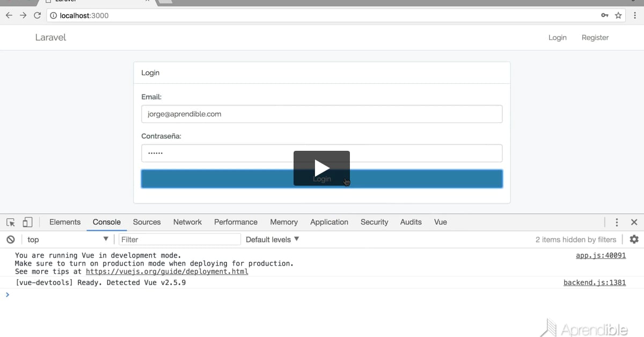Focus the Contraseña password field
644x337 pixels.
tap(321, 153)
